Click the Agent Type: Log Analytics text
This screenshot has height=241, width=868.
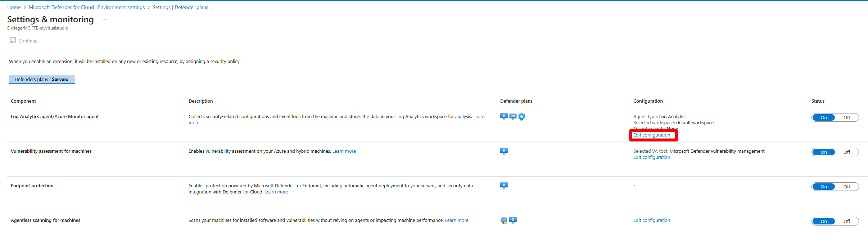point(660,117)
